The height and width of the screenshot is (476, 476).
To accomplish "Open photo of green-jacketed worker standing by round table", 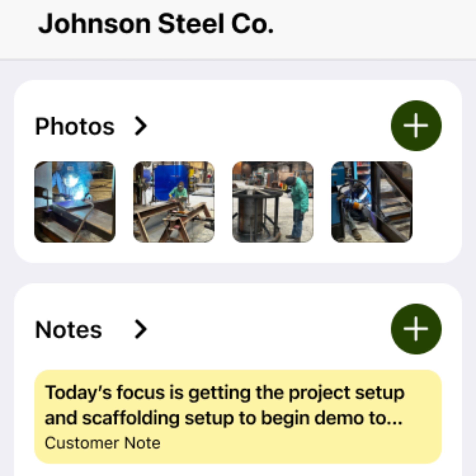I will (x=273, y=202).
